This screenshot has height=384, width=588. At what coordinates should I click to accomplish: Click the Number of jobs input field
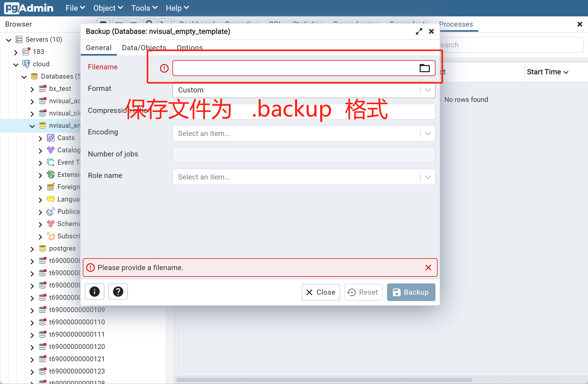(304, 155)
